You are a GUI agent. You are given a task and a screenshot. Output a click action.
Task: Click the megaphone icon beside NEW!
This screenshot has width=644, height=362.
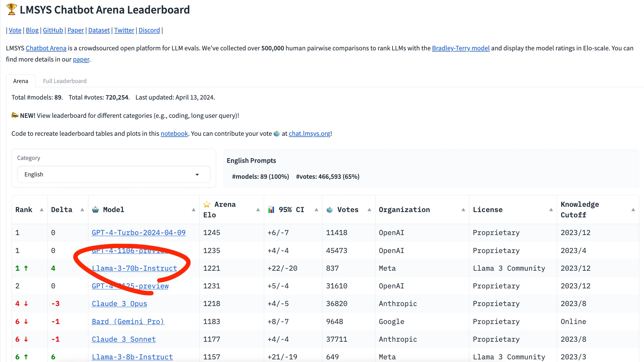point(15,115)
